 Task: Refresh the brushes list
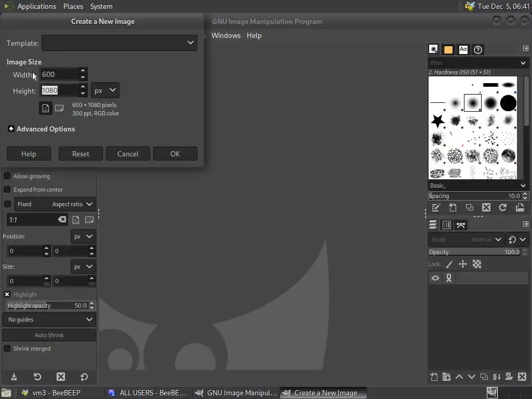coord(503,207)
